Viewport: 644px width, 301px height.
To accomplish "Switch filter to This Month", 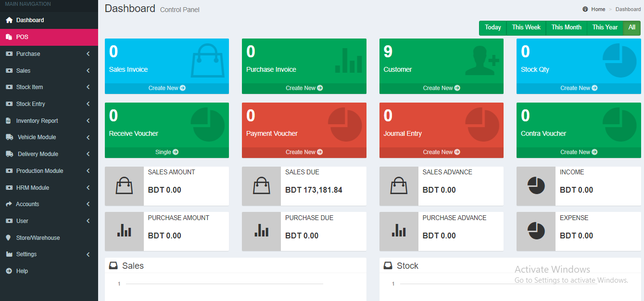I will pyautogui.click(x=566, y=27).
